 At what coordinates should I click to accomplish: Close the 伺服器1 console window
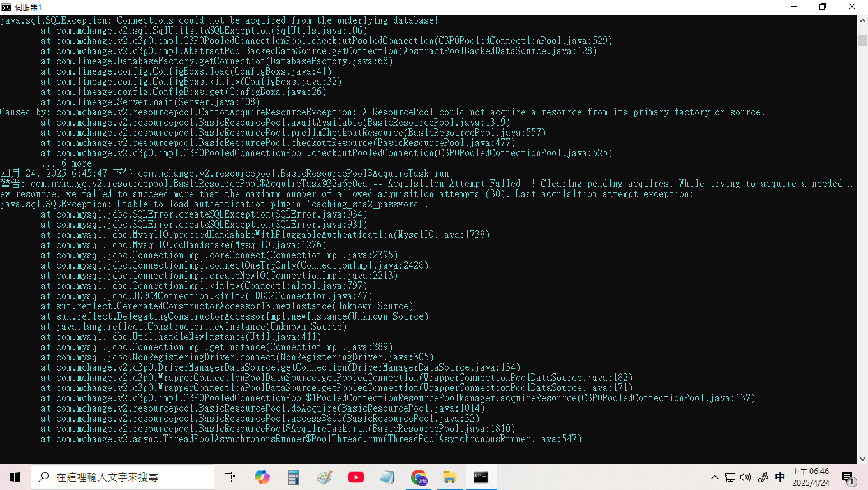[853, 6]
